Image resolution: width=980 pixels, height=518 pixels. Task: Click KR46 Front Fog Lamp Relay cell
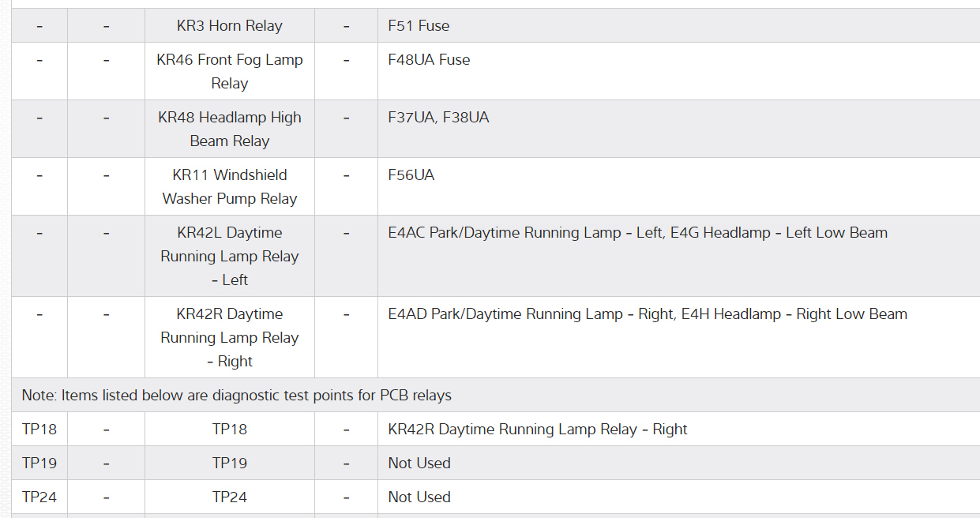(229, 71)
